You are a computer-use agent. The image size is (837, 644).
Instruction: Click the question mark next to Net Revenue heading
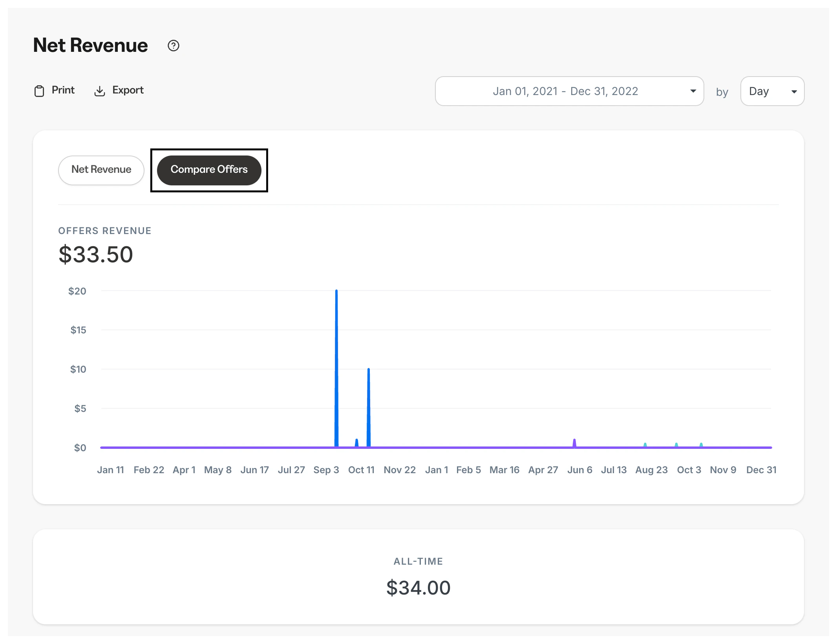[174, 46]
